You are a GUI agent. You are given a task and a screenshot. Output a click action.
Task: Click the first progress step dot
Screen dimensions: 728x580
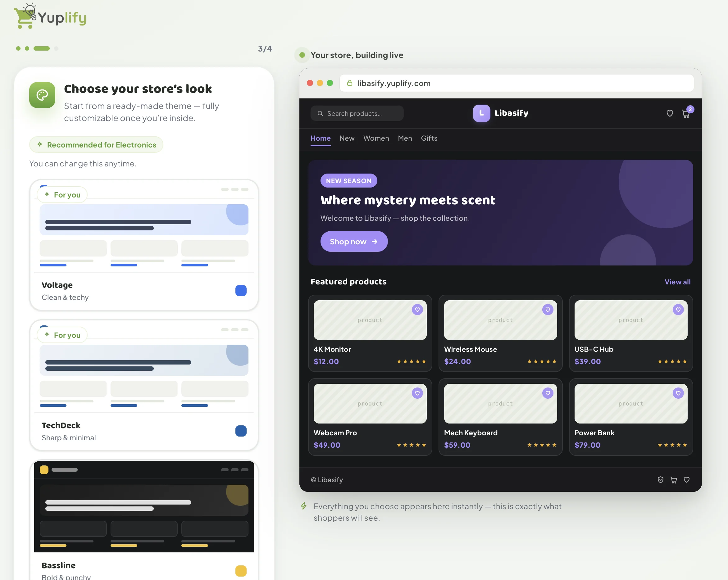click(18, 48)
